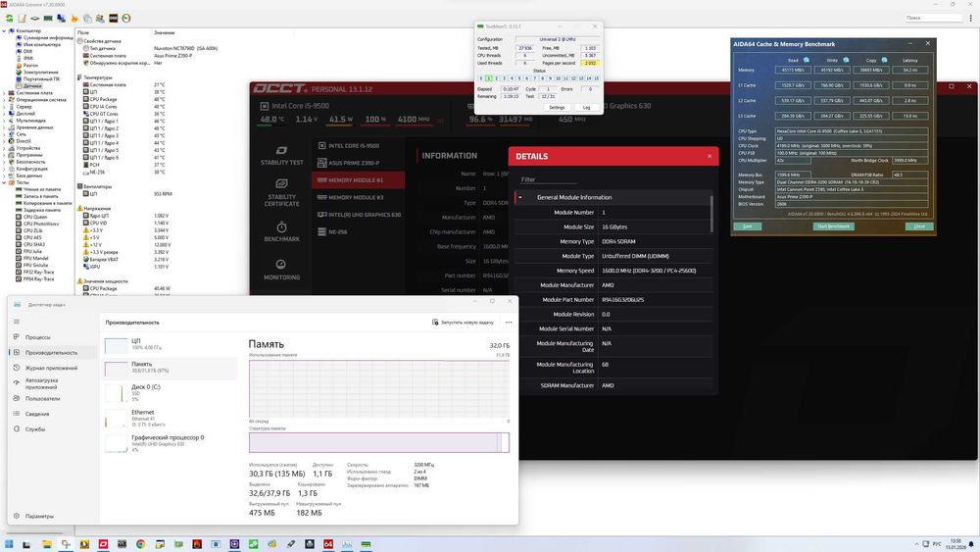Select Диск 0 (C:) in Task Manager
The width and height of the screenshot is (980, 552).
(170, 392)
